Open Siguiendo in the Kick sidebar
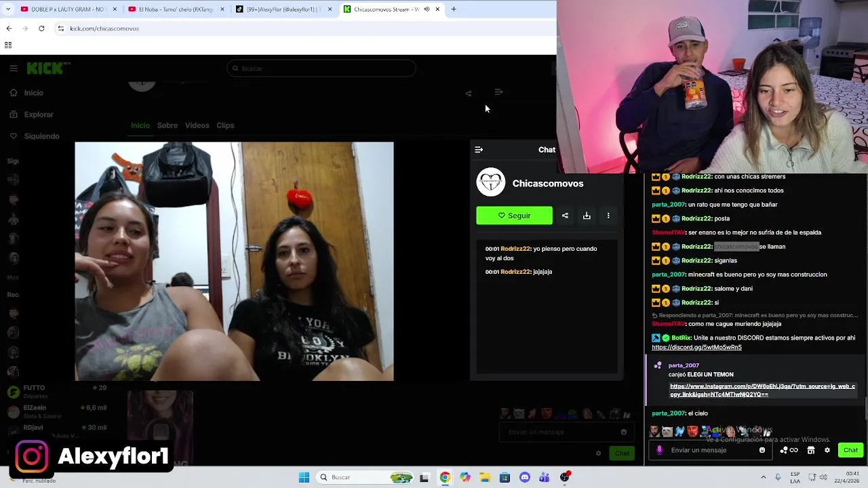 (41, 136)
